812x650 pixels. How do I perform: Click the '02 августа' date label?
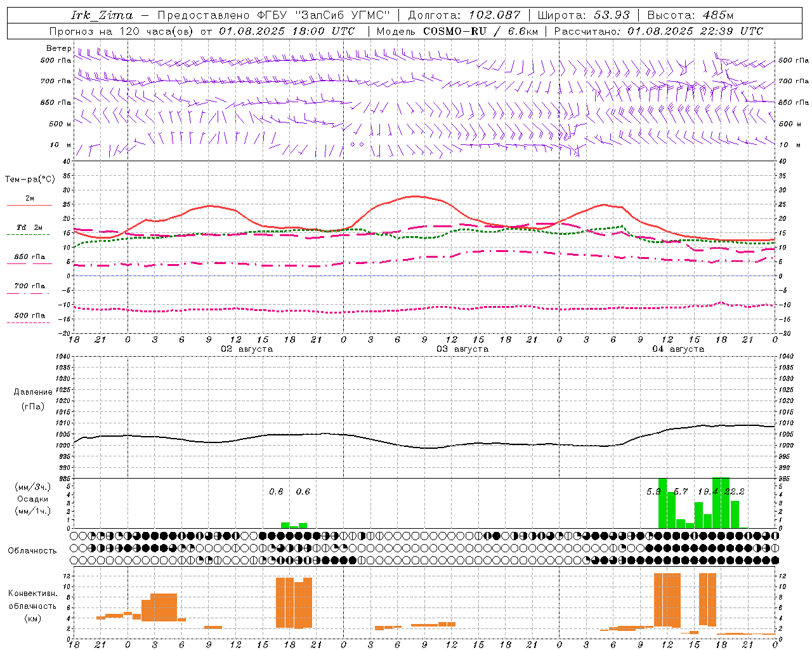coord(247,349)
